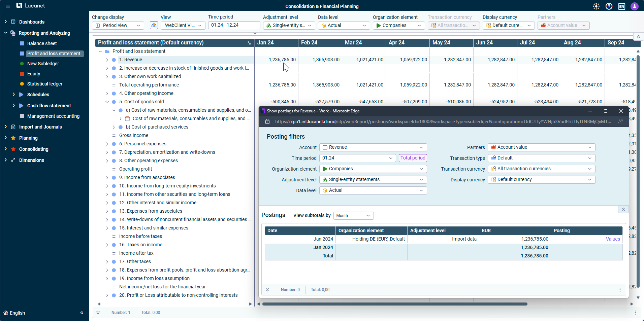Open the New Subledger item
The width and height of the screenshot is (644, 321).
[x=43, y=64]
